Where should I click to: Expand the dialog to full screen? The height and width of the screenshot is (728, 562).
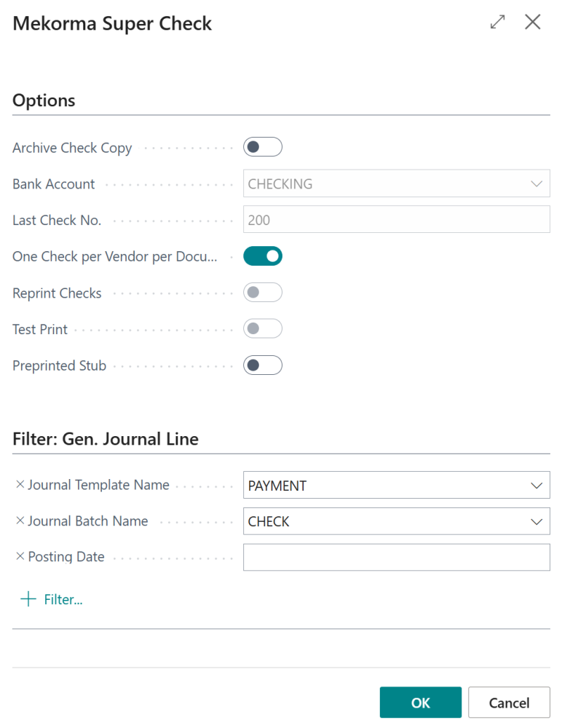pos(497,22)
